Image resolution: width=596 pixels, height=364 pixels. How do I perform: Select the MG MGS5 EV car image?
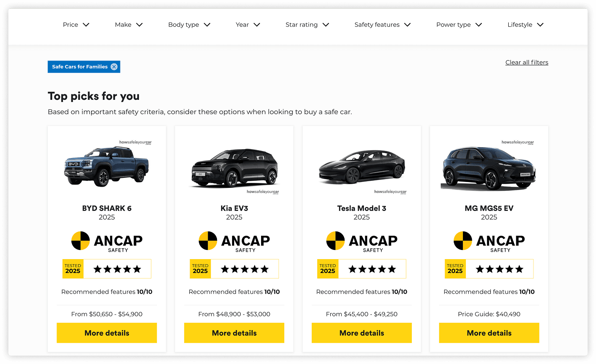489,168
